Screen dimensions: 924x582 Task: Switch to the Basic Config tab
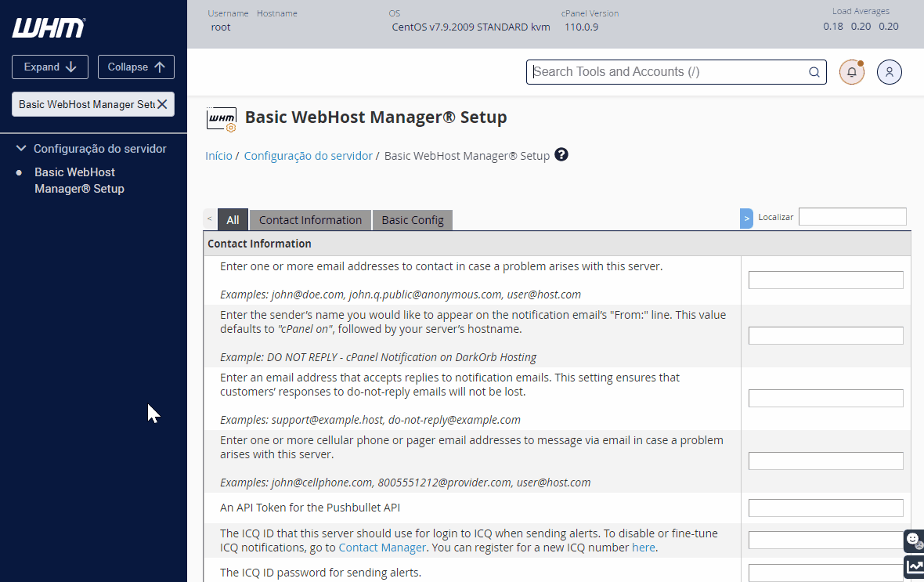tap(413, 220)
